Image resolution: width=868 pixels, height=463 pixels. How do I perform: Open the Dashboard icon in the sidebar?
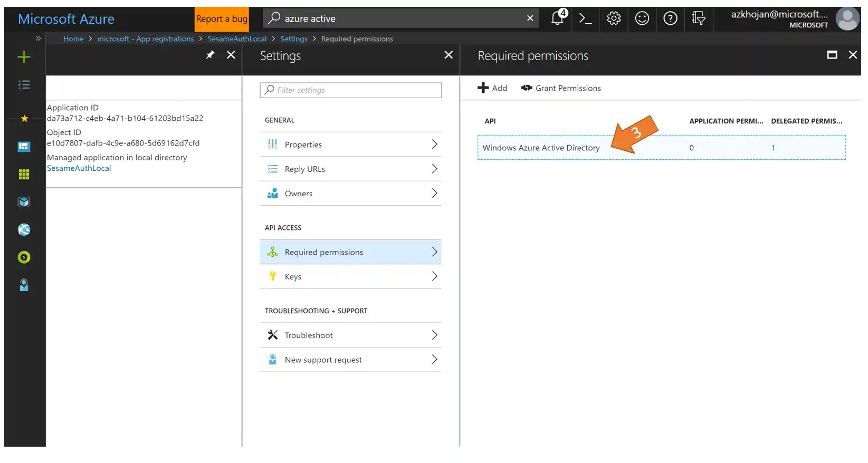point(24,147)
